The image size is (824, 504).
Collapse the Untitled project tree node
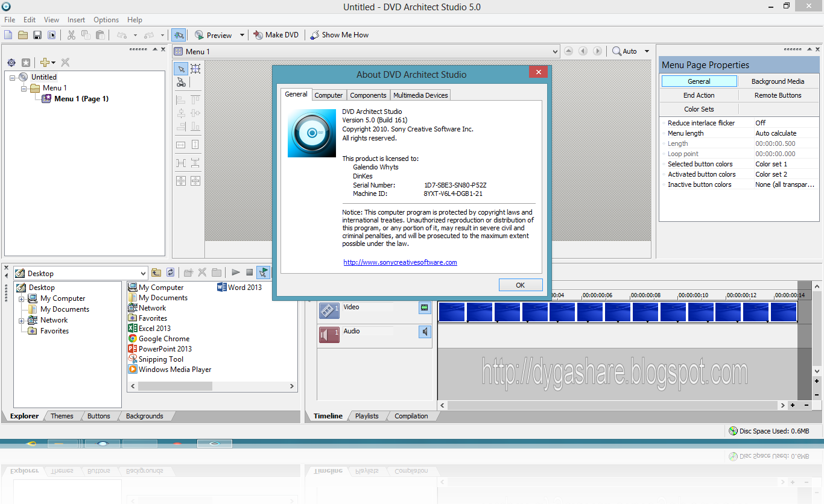(x=12, y=77)
